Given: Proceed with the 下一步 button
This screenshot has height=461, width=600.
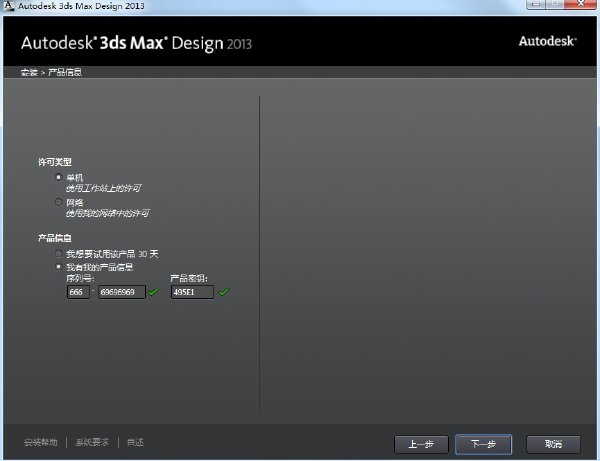Looking at the screenshot, I should point(483,444).
